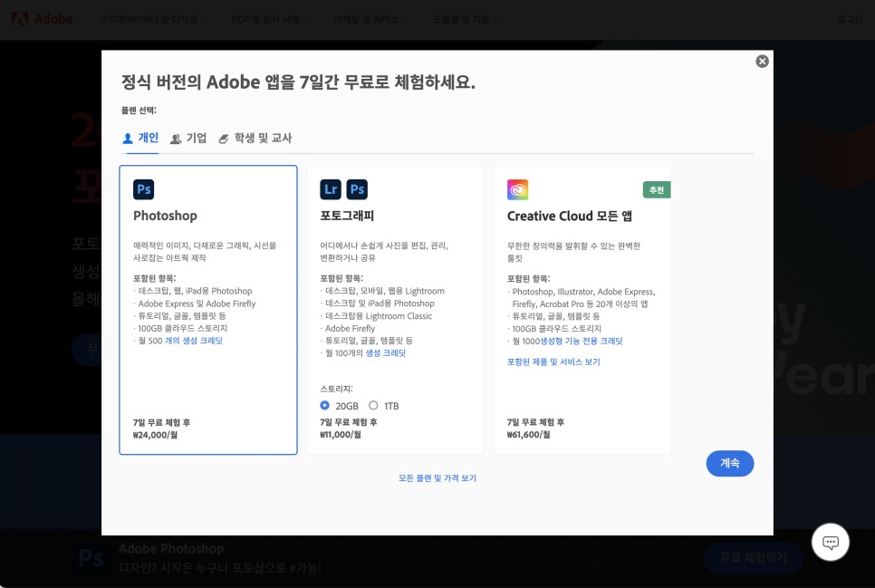Switch to the 학생 및 교사 plan tab
The width and height of the screenshot is (875, 588).
pyautogui.click(x=255, y=138)
